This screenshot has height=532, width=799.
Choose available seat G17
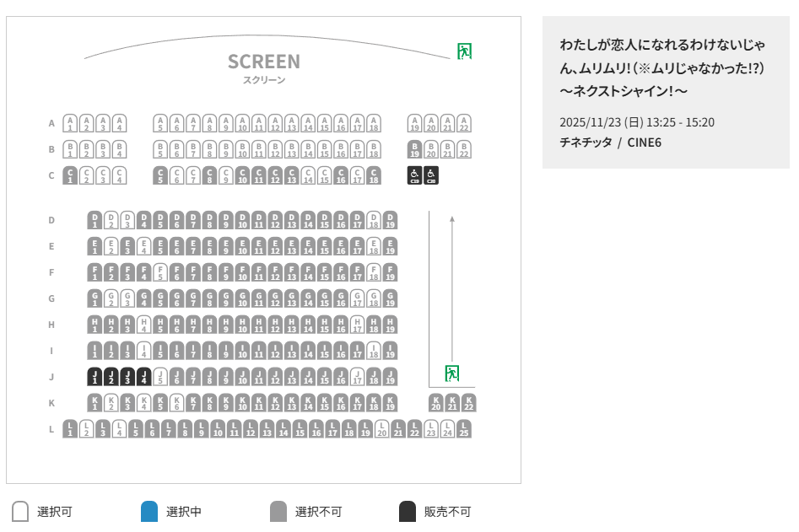click(357, 298)
